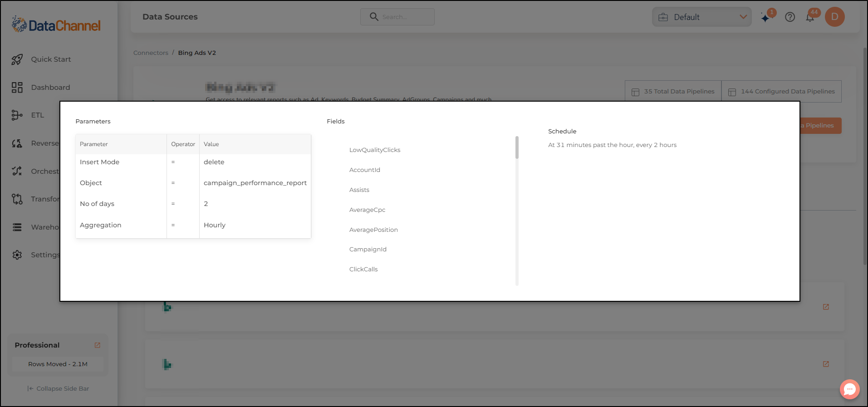Open the help question mark icon
Viewport: 868px width, 407px height.
coord(790,17)
